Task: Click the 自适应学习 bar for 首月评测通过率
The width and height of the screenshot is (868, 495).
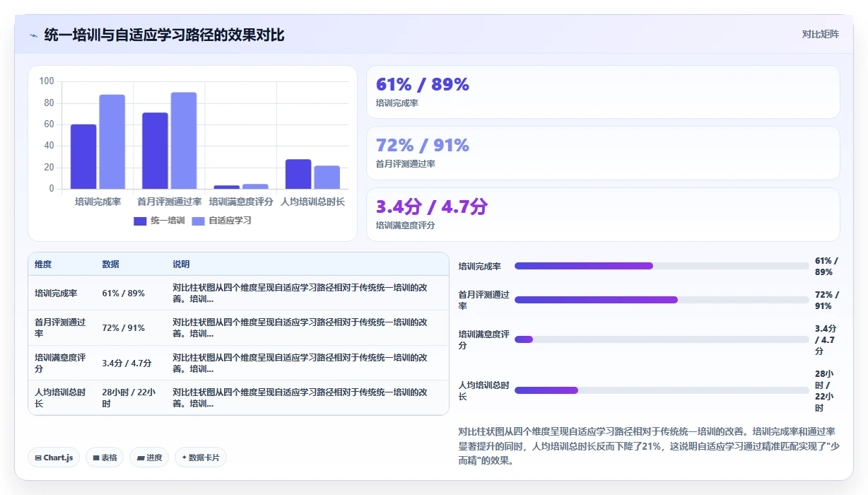Action: pyautogui.click(x=184, y=141)
